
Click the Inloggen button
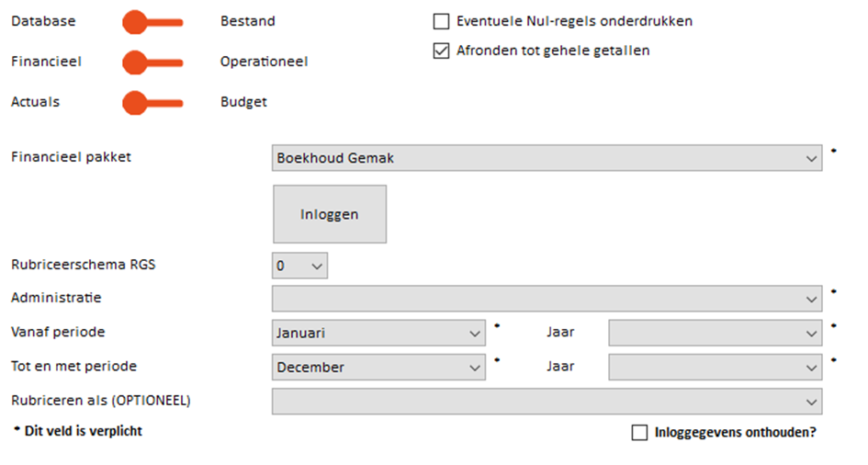[330, 214]
